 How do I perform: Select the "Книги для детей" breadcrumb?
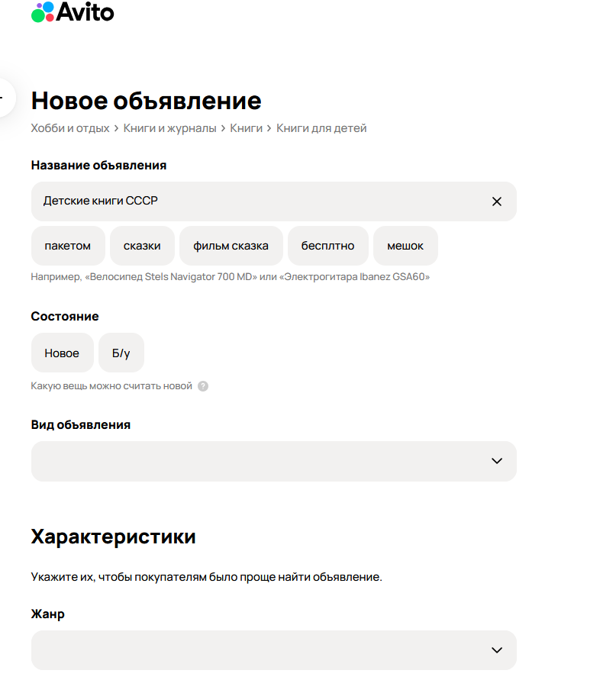click(321, 127)
